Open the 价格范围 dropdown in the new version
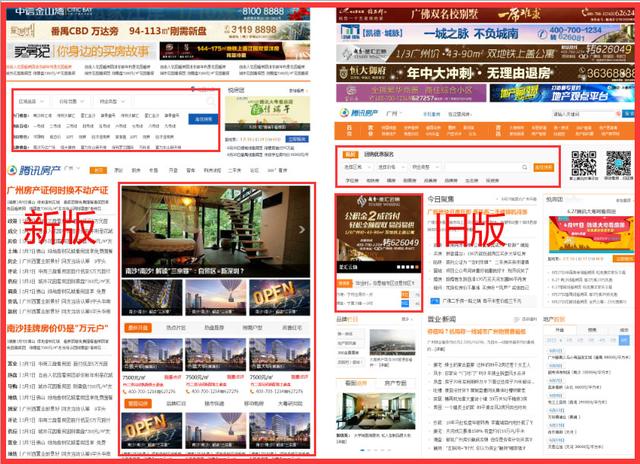 click(x=71, y=101)
